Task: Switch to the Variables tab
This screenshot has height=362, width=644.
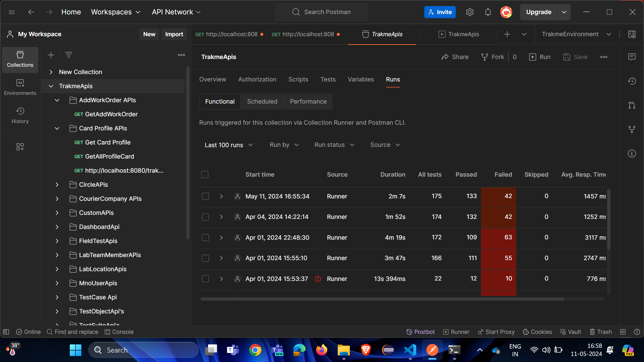Action: pos(361,79)
